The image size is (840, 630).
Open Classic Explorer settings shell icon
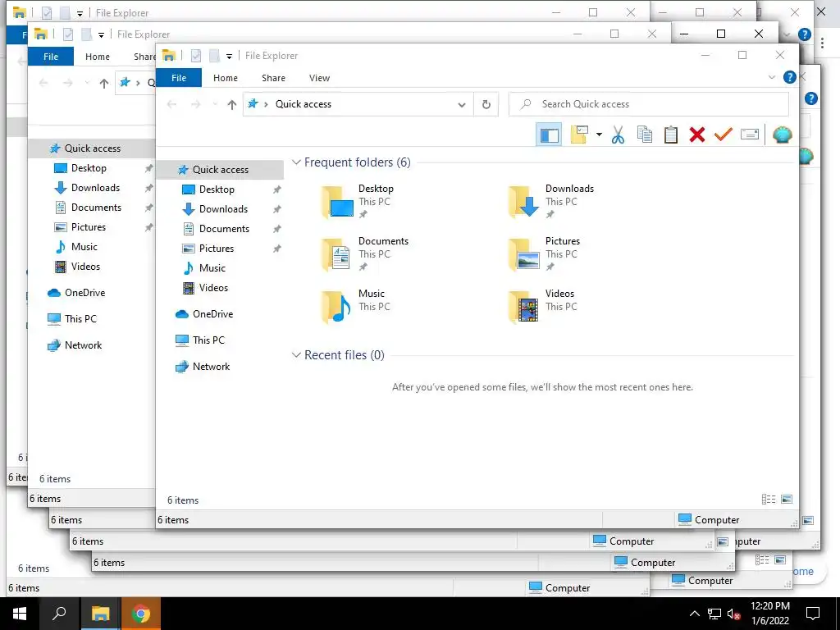click(782, 135)
